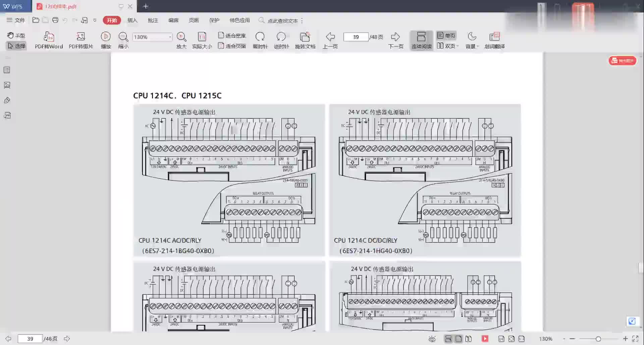Adjust the zoom slider handle
The height and width of the screenshot is (345, 644).
(598, 339)
